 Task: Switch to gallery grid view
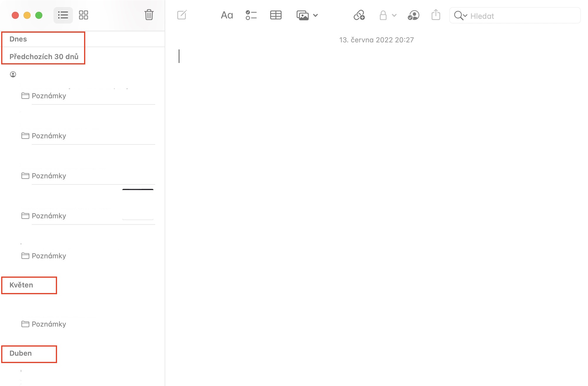pyautogui.click(x=83, y=15)
